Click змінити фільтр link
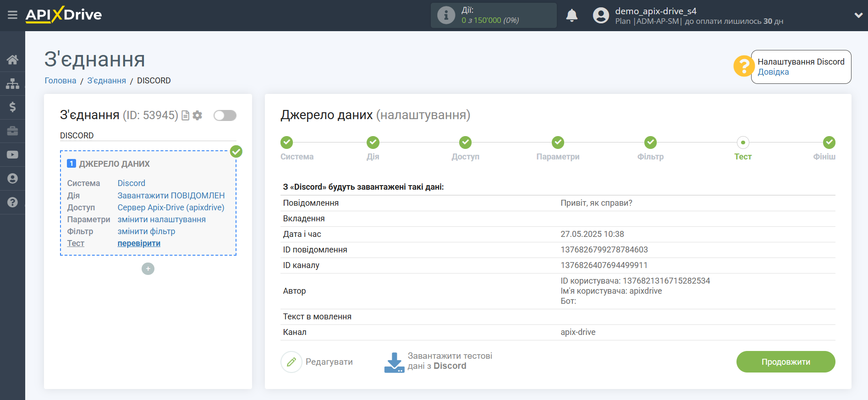The height and width of the screenshot is (400, 868). (x=147, y=231)
